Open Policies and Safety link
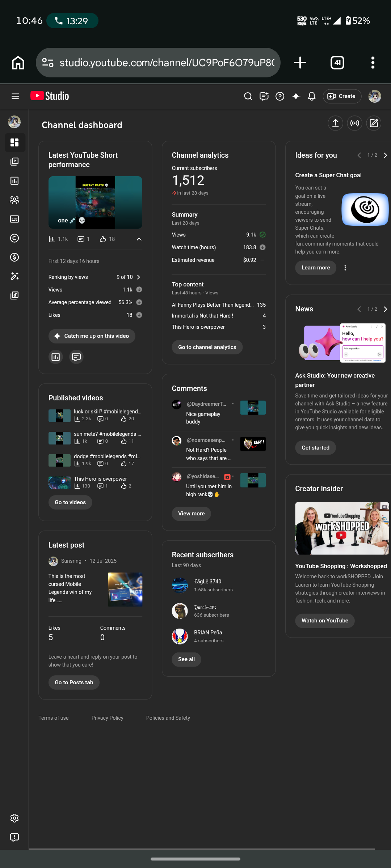Image resolution: width=391 pixels, height=868 pixels. point(168,718)
